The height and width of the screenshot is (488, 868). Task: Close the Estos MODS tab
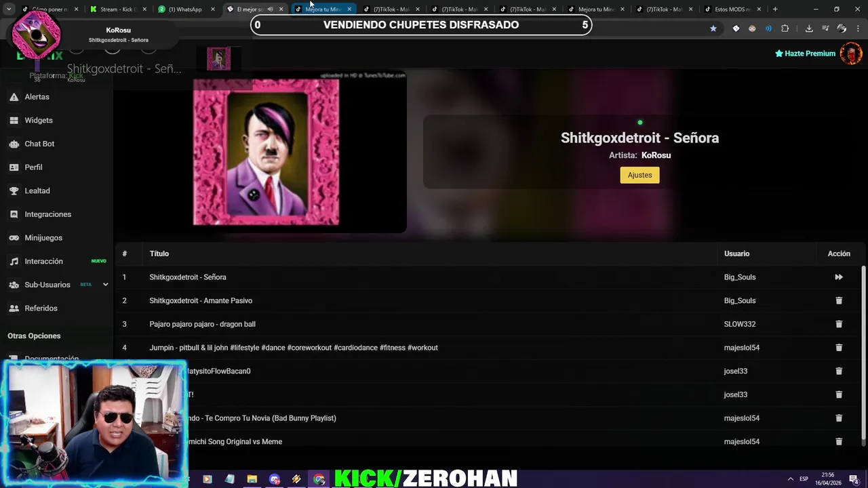tap(759, 9)
